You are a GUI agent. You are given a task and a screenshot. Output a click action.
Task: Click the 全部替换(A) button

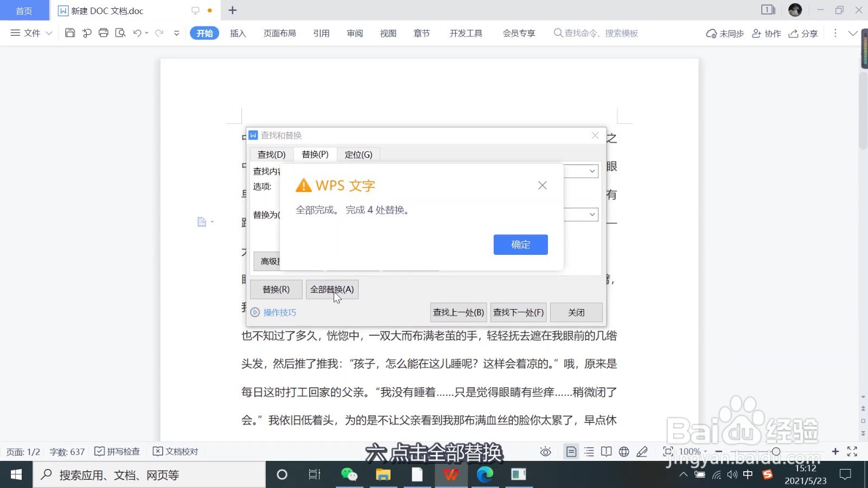[x=332, y=290]
